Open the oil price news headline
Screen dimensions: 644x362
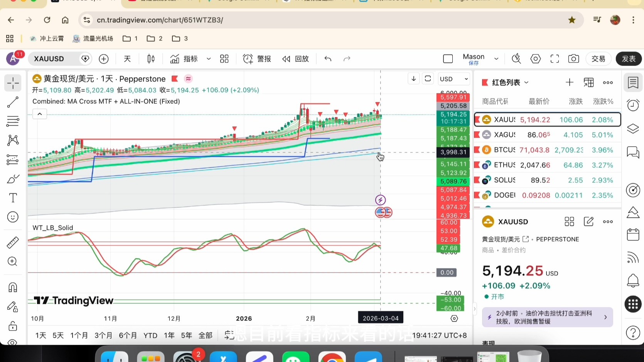pyautogui.click(x=547, y=317)
